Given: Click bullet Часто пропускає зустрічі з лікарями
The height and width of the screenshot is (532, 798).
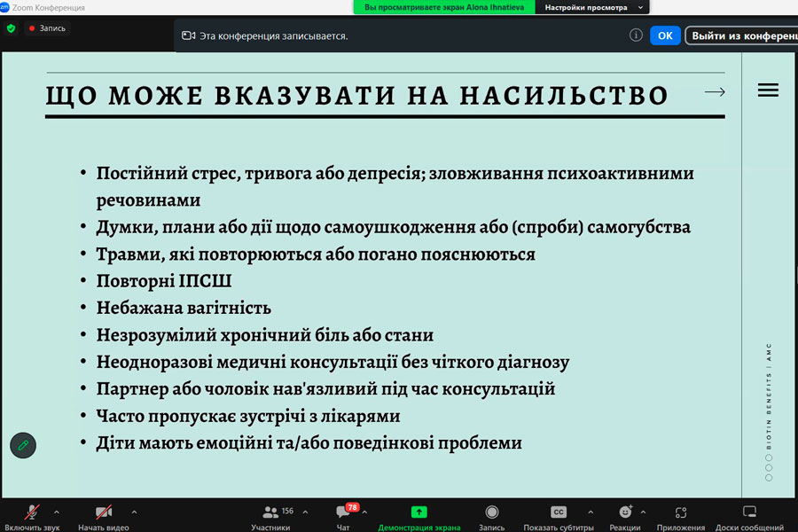Looking at the screenshot, I should pyautogui.click(x=248, y=416).
